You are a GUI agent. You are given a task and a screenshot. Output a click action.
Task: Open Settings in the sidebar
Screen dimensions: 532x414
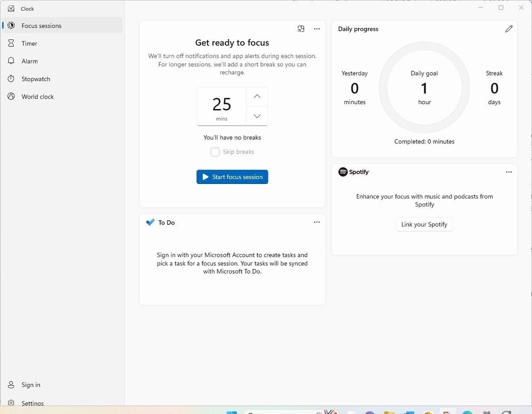coord(63,402)
